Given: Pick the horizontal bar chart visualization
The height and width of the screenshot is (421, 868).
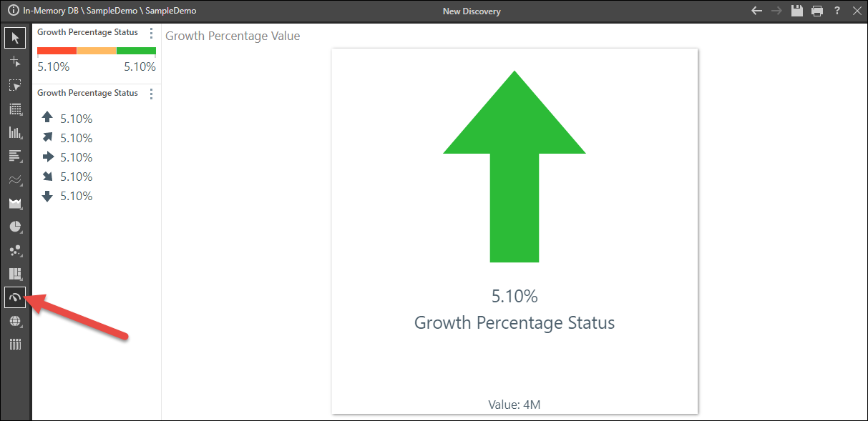Looking at the screenshot, I should [x=15, y=156].
